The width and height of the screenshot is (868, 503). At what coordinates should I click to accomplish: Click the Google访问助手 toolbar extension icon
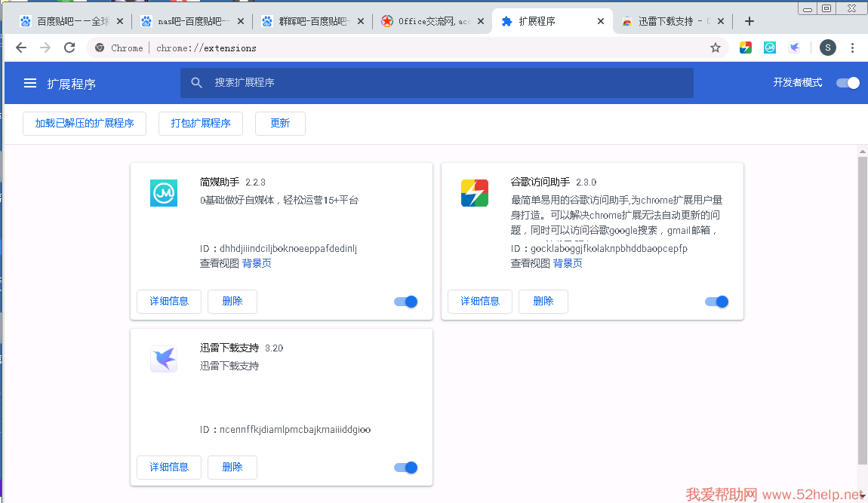(745, 48)
